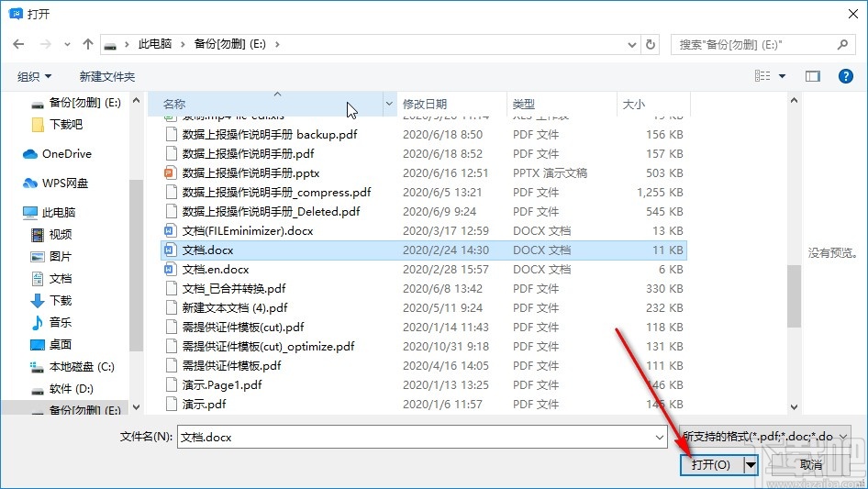
Task: Expand the 打开 button split arrow
Action: [x=751, y=464]
